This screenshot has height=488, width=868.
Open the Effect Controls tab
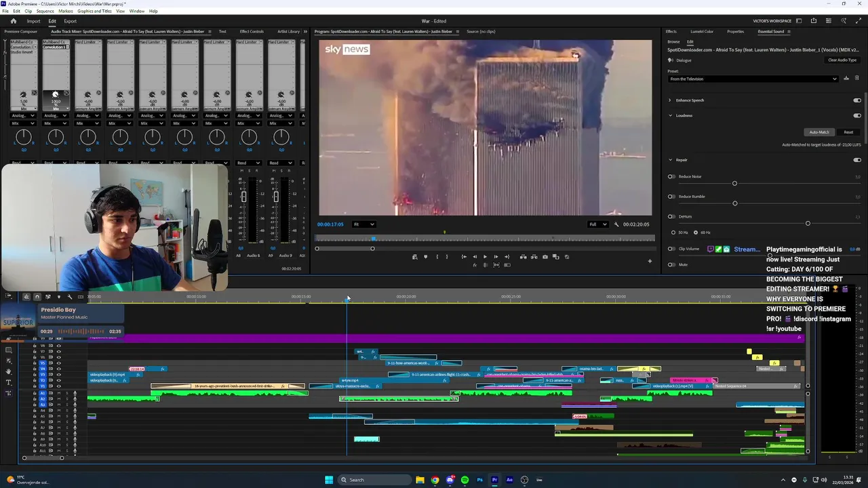[x=252, y=31]
